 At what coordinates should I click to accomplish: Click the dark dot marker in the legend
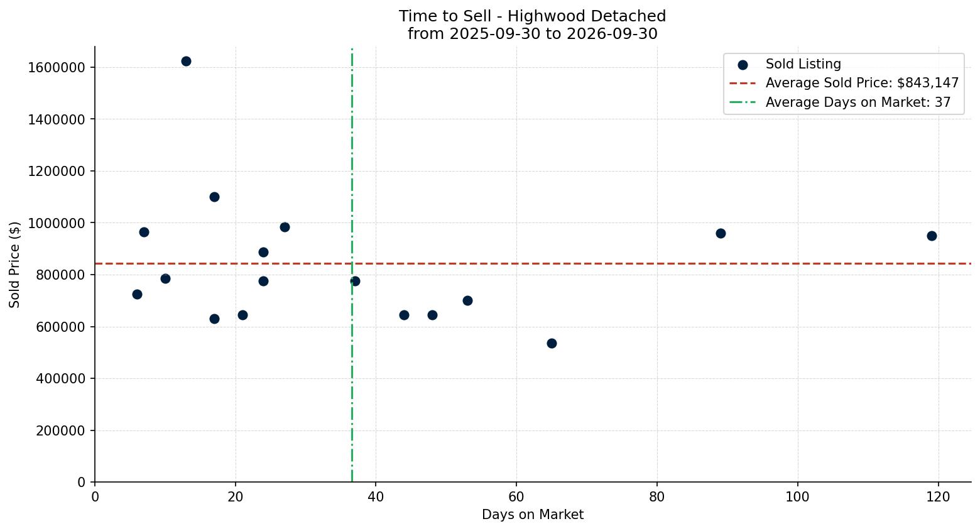click(743, 65)
